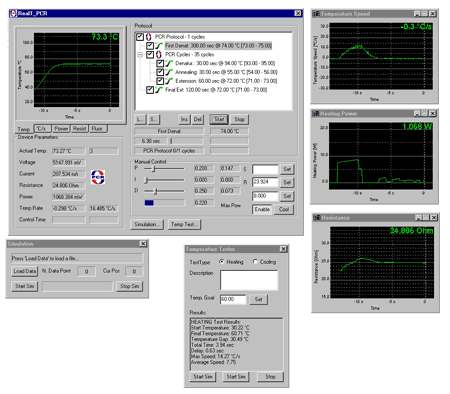Click the R input field showing 23.924
Image resolution: width=450 pixels, height=394 pixels.
point(265,182)
